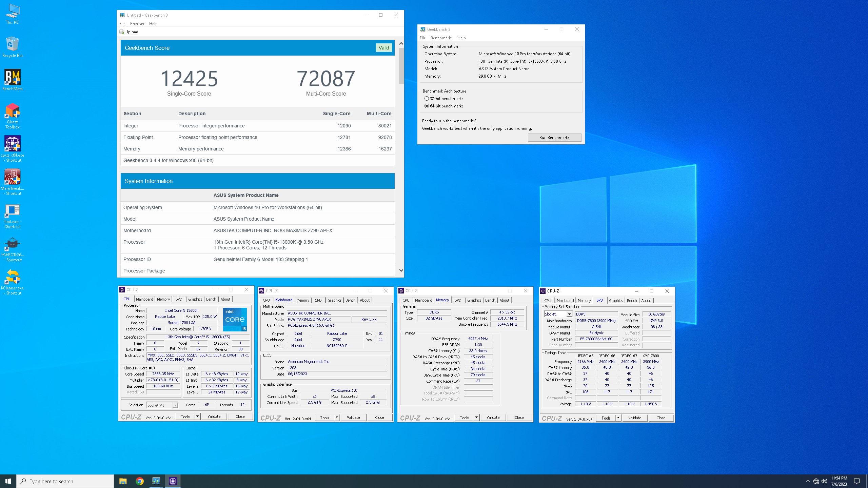Launch KCleaner.exe shortcut
The width and height of the screenshot is (868, 488).
12,282
